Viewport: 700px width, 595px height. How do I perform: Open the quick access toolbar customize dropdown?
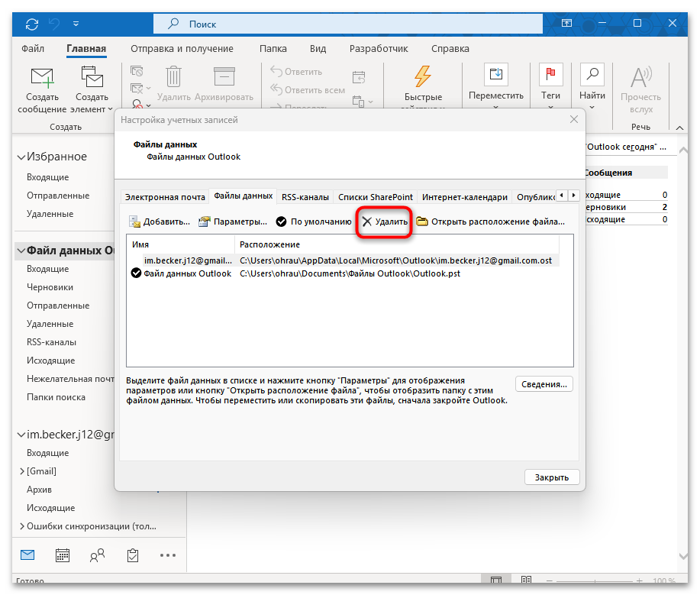76,24
